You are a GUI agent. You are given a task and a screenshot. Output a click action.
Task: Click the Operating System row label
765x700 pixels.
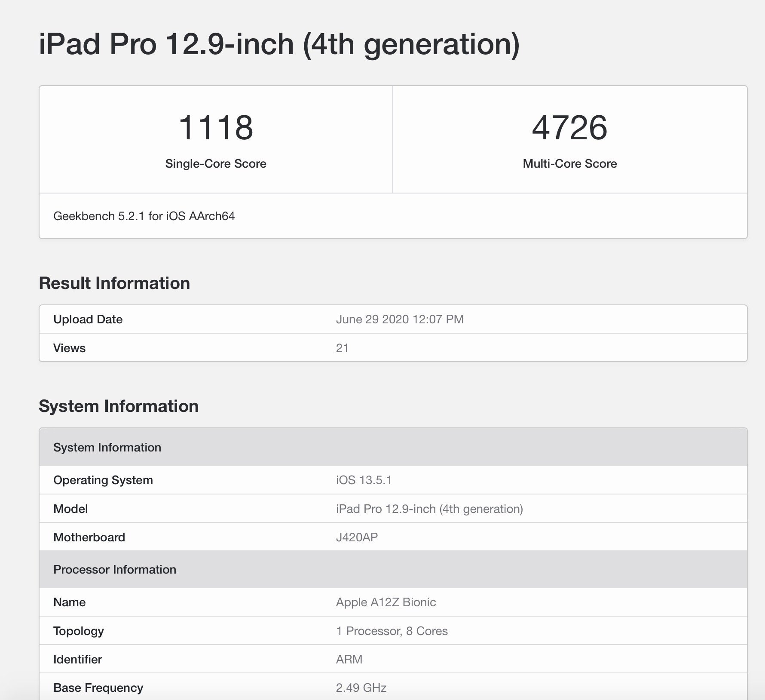tap(103, 480)
